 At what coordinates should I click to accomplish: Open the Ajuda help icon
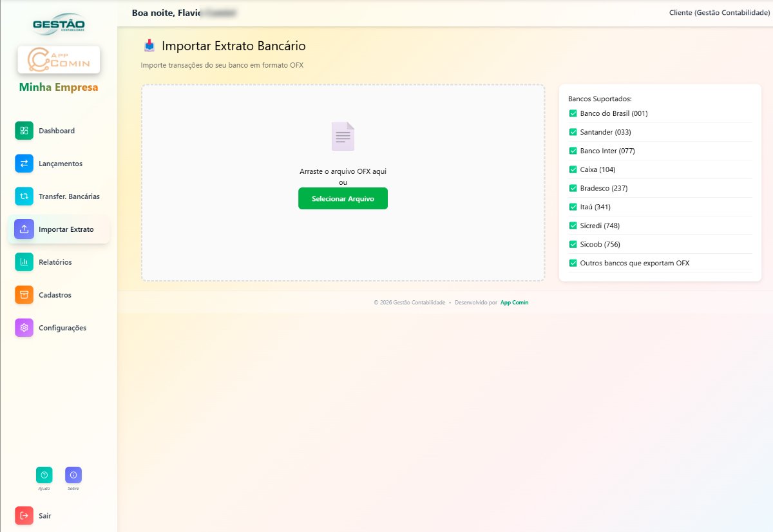(44, 475)
